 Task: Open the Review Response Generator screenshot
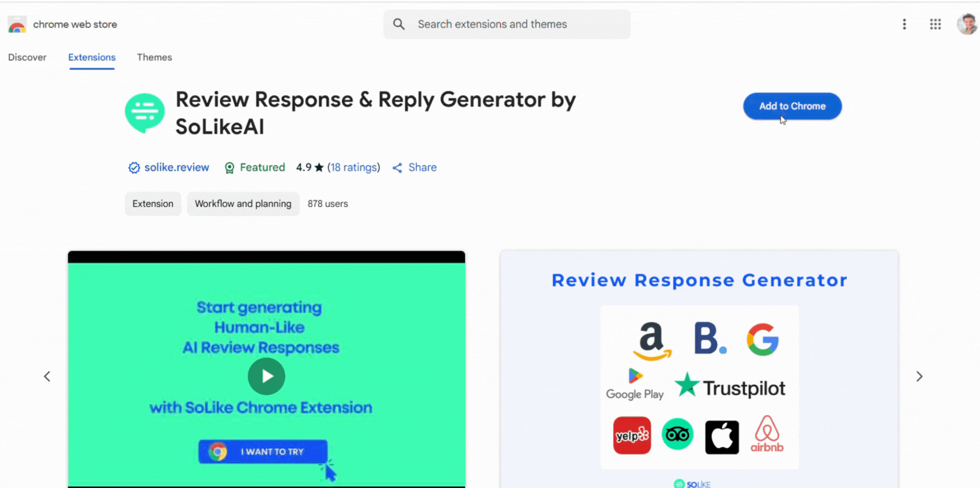tap(699, 369)
